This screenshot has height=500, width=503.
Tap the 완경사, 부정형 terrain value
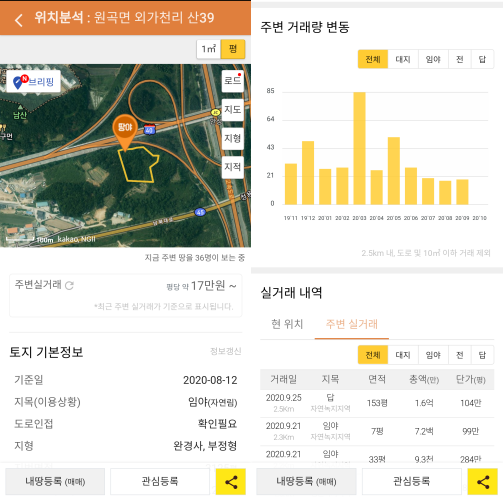[x=205, y=446]
